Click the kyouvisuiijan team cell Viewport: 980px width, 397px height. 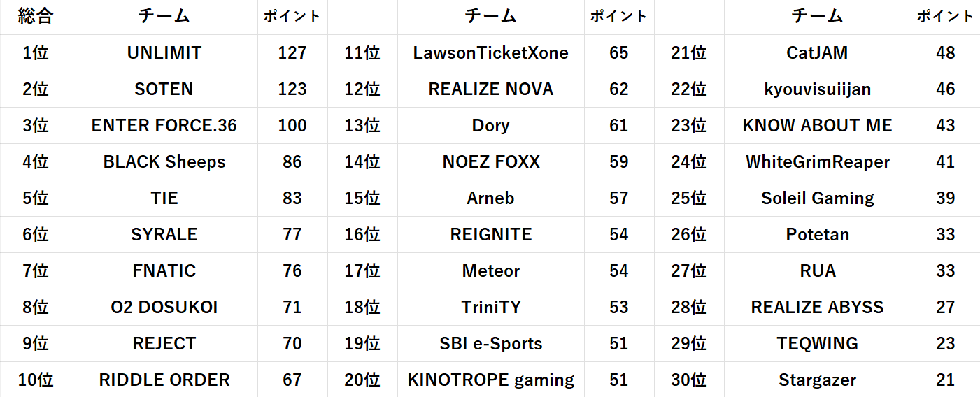pyautogui.click(x=817, y=89)
